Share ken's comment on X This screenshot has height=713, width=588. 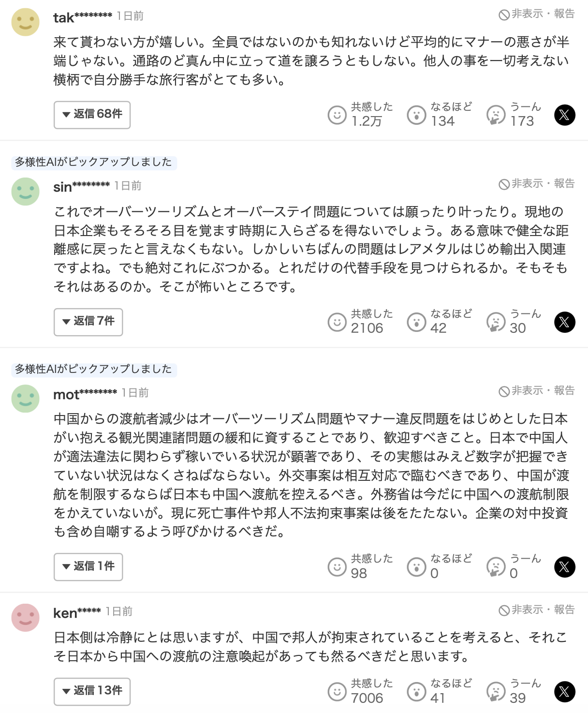(x=564, y=692)
